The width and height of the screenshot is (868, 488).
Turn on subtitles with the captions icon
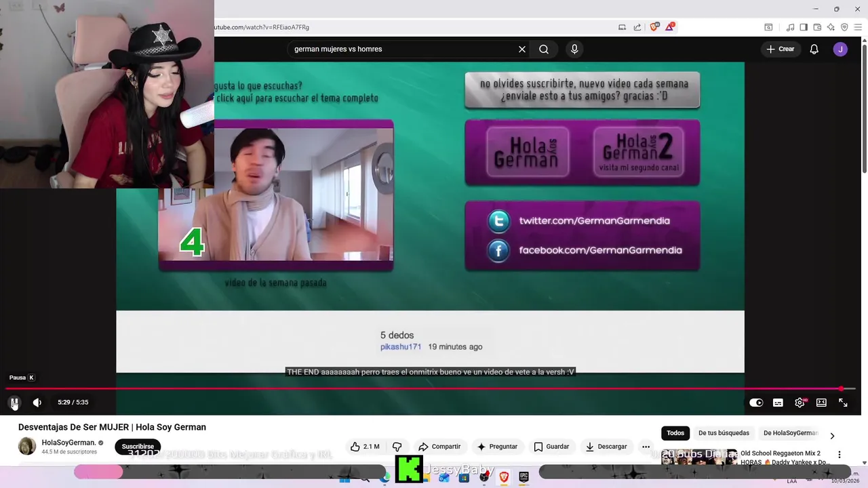[778, 403]
